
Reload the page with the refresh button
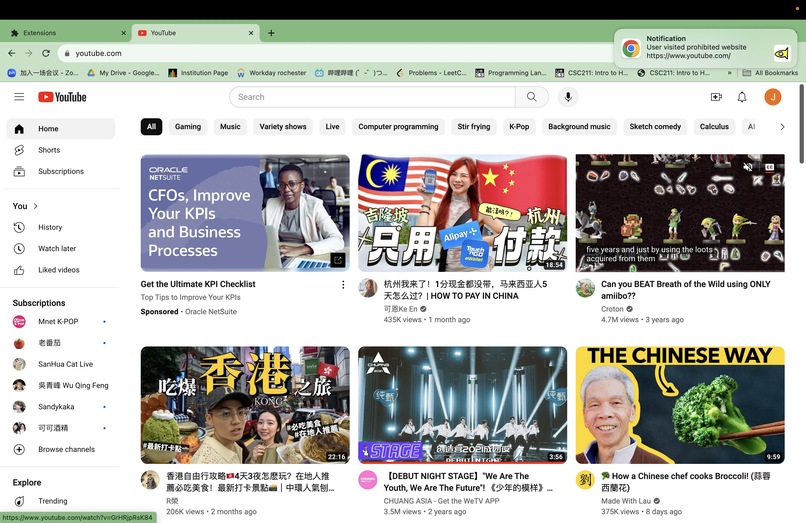pyautogui.click(x=46, y=53)
